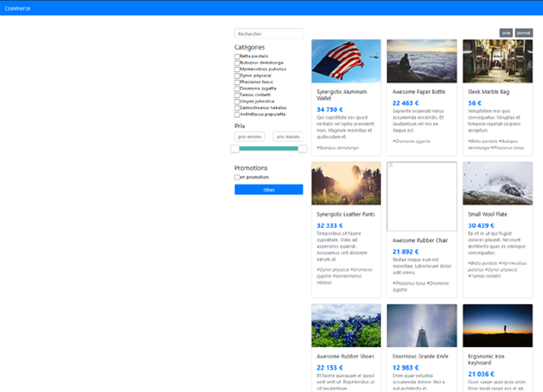Sort products using the prix button

click(506, 33)
